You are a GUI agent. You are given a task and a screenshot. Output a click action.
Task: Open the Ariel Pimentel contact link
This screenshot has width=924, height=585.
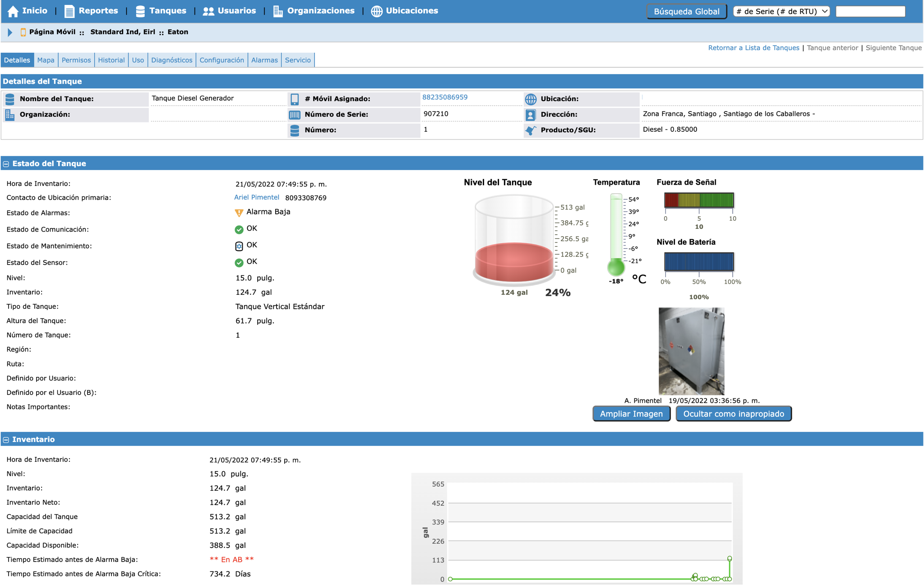(257, 197)
